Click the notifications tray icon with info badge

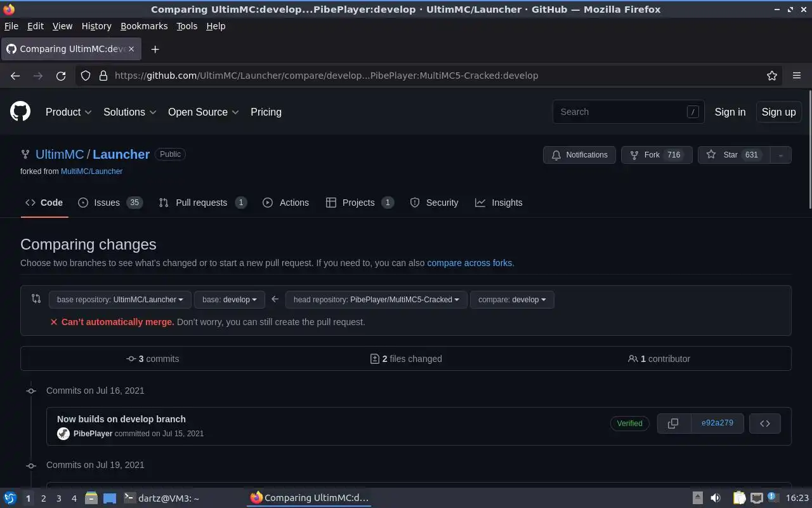point(773,498)
